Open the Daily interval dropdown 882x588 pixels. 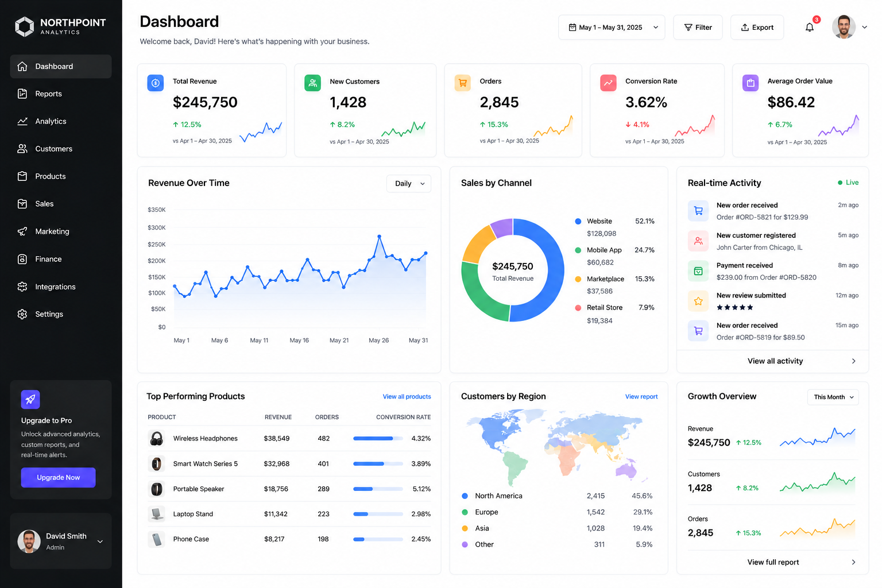[409, 184]
